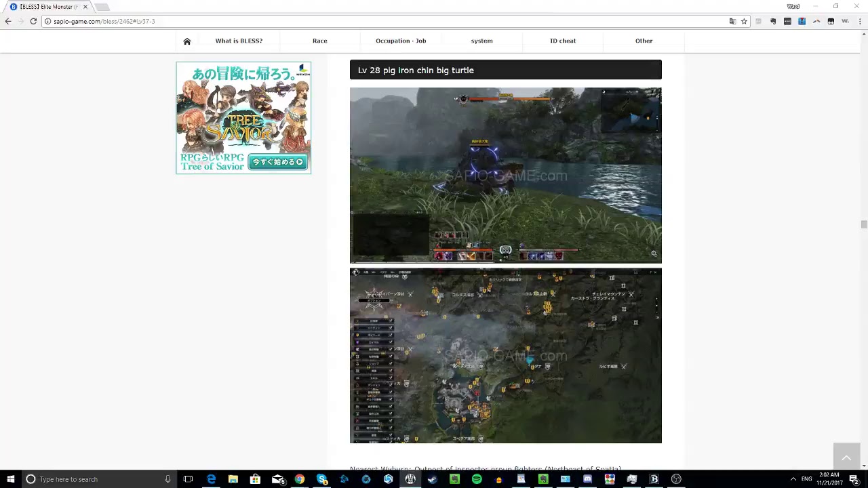This screenshot has height=488, width=868.
Task: Click the Type here to search box
Action: tap(98, 479)
